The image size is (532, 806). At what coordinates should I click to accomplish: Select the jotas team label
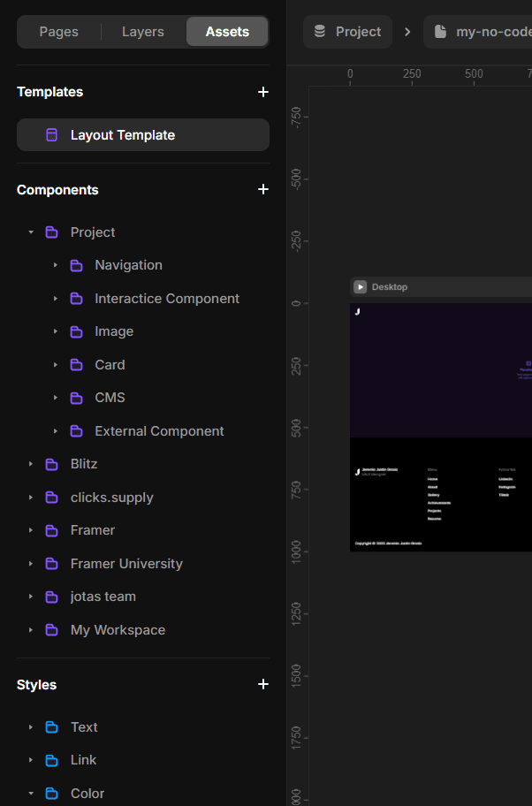[x=103, y=597]
